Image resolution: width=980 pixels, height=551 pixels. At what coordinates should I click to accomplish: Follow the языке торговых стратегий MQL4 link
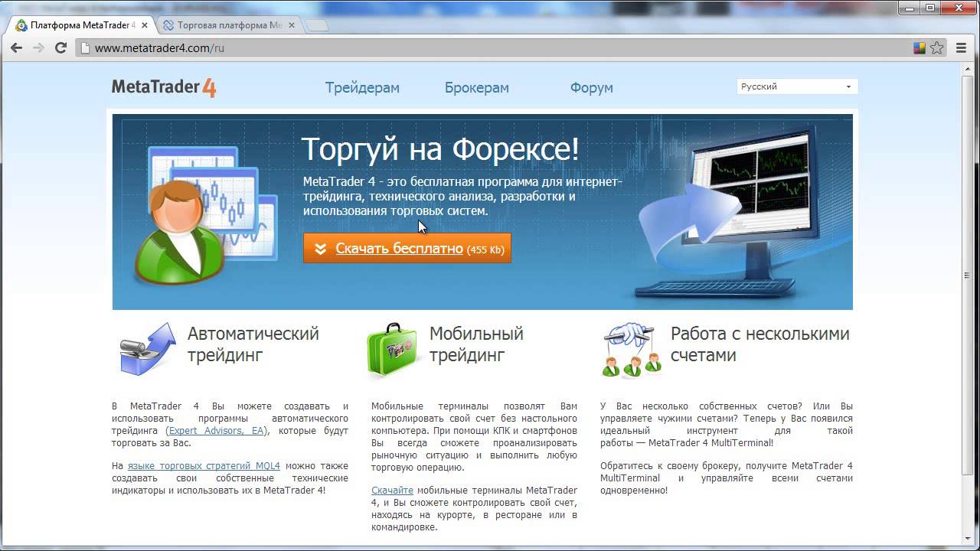(204, 466)
